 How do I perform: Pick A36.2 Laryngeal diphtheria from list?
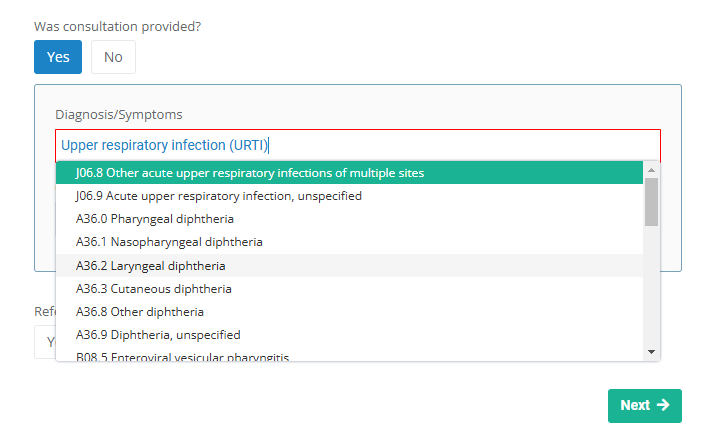coord(151,266)
